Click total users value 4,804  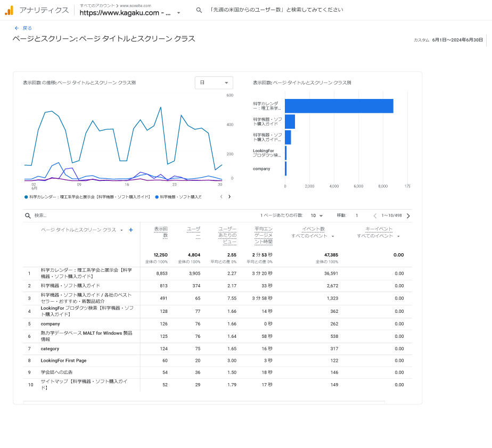coord(194,255)
